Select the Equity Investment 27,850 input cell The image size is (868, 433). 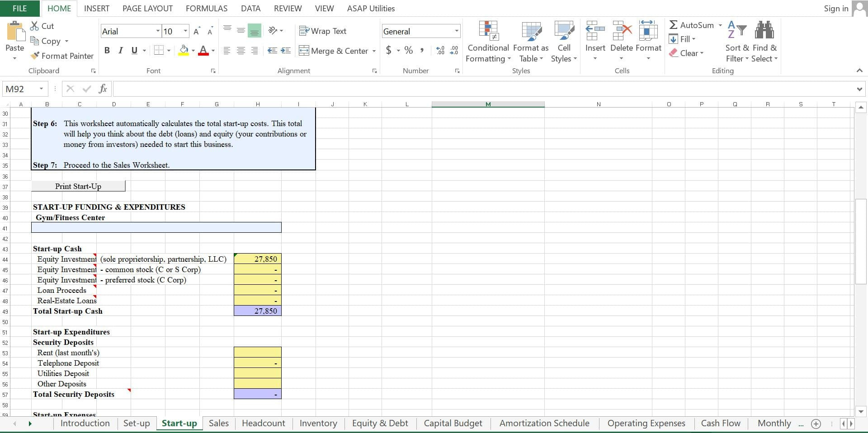click(258, 259)
